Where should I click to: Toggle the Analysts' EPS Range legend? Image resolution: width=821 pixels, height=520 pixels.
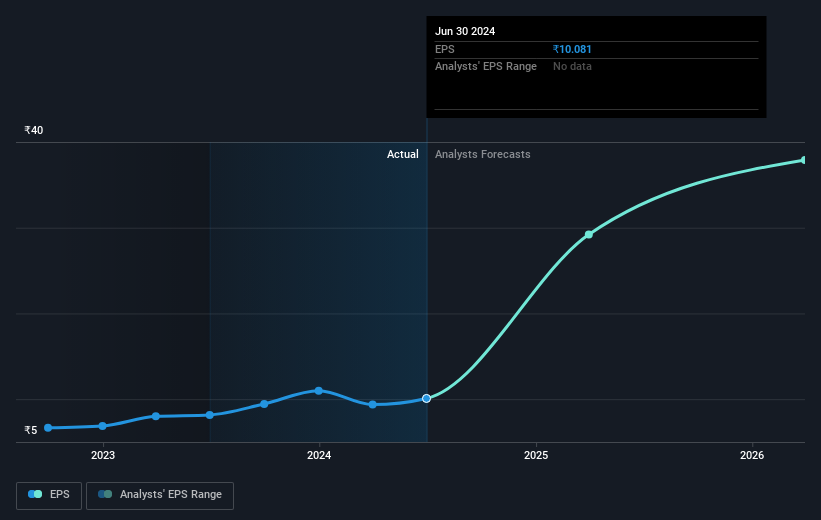[160, 495]
